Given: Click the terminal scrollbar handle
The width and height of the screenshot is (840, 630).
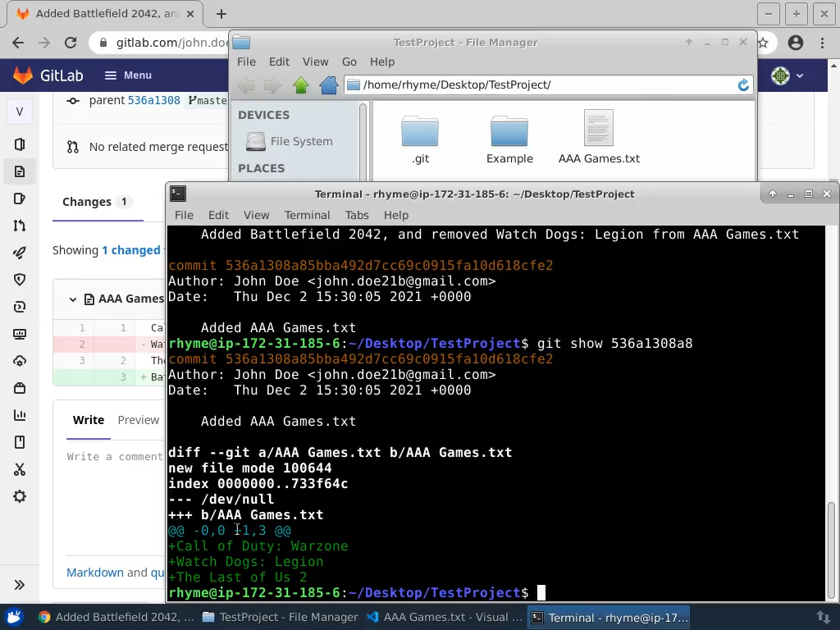Looking at the screenshot, I should pyautogui.click(x=832, y=550).
